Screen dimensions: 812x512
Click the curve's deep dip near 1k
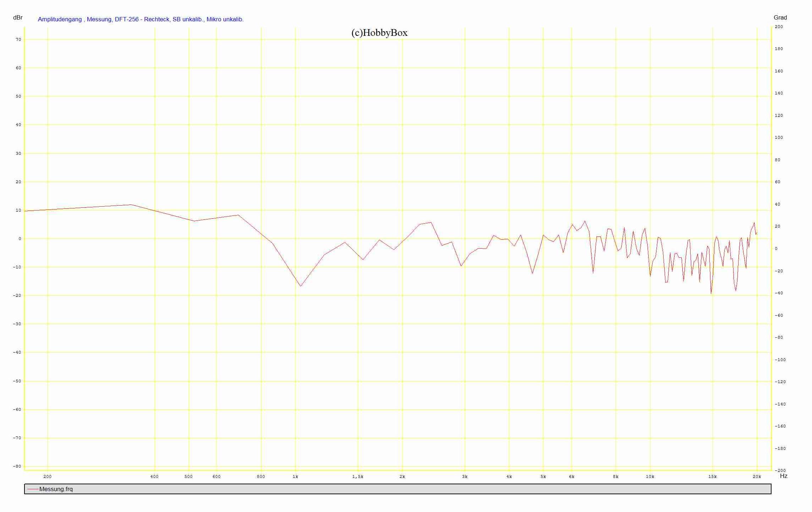pos(301,286)
